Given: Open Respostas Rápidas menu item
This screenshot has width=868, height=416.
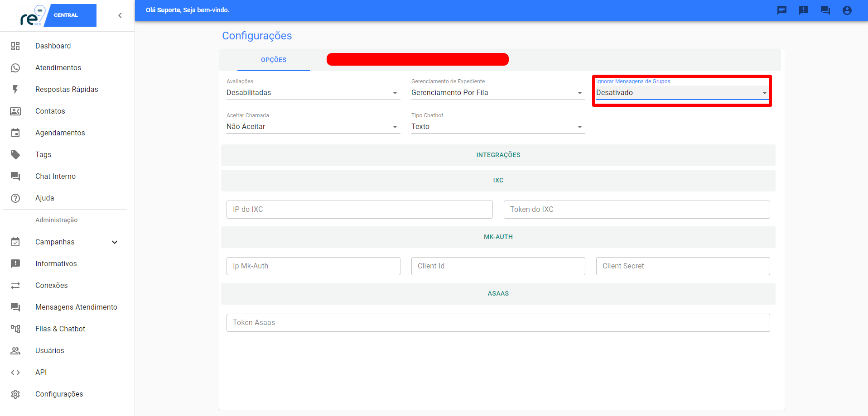Looking at the screenshot, I should 67,90.
